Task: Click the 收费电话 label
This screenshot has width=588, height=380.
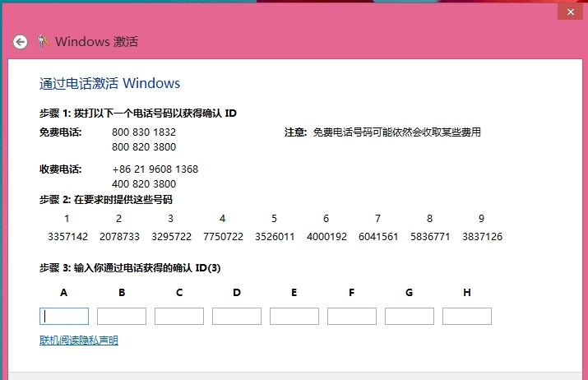Action: click(60, 169)
